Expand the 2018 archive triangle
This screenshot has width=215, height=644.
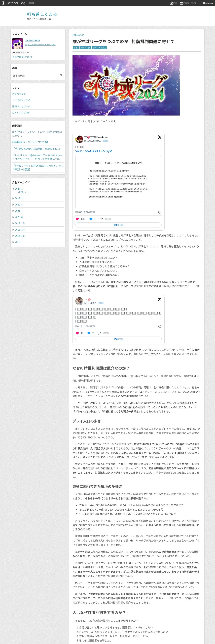pos(13,230)
